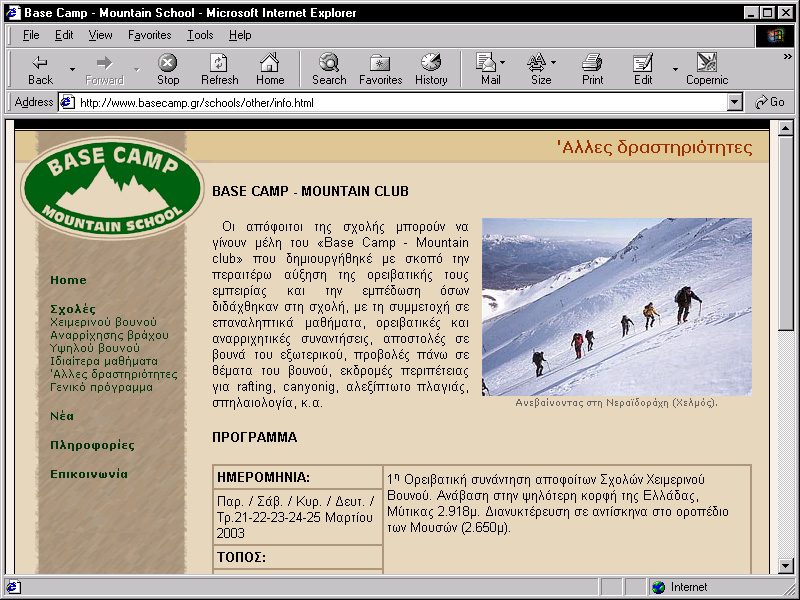Go to the browser Home page
The width and height of the screenshot is (800, 600).
270,69
